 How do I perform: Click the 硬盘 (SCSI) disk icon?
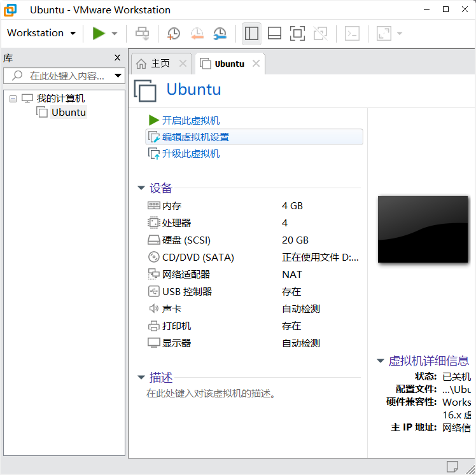(x=153, y=240)
